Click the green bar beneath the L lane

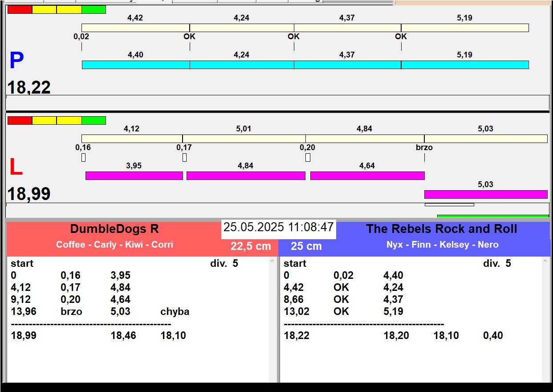coord(493,216)
